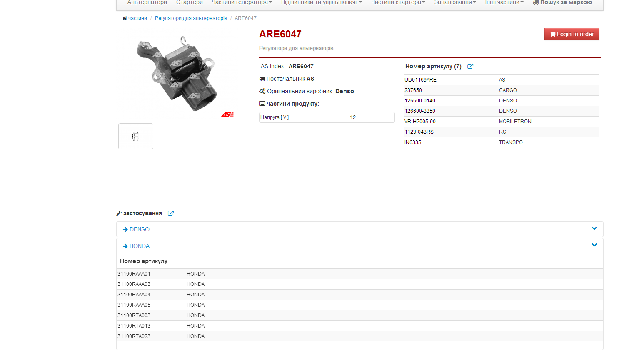This screenshot has height=355, width=644.
Task: Click Honda part number 31100RAAA04
Action: coord(134,295)
